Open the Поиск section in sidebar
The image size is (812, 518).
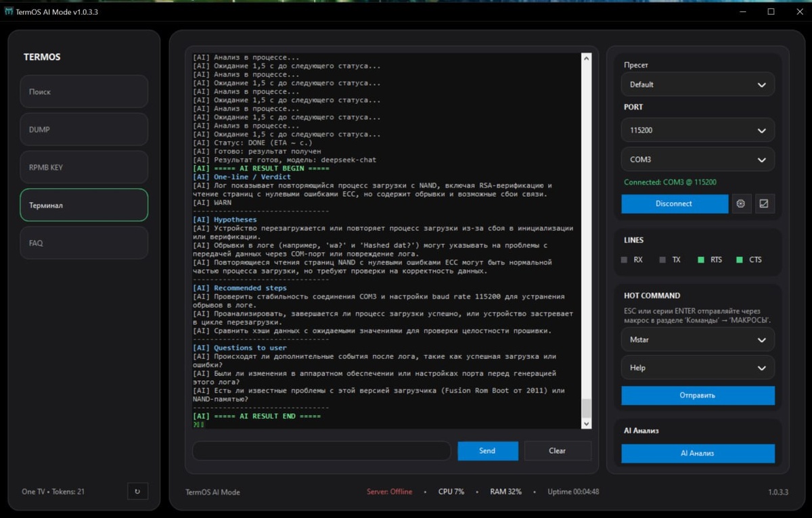(x=84, y=91)
